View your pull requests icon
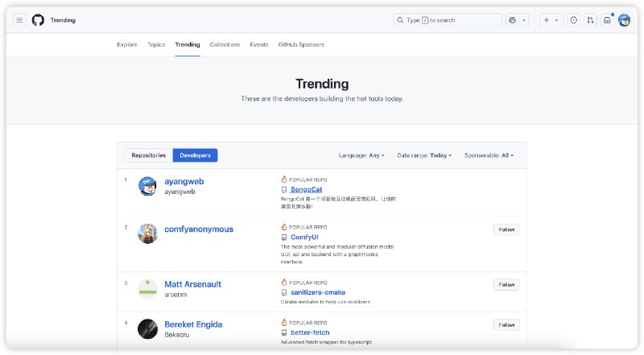The width and height of the screenshot is (644, 355). 590,20
